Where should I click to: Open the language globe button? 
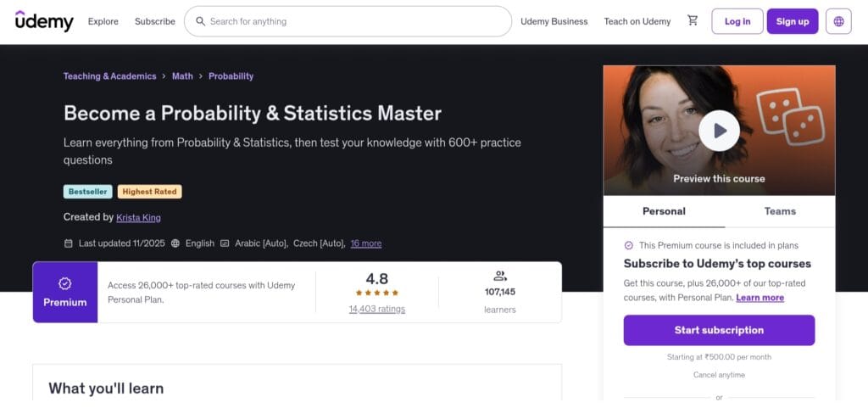pos(838,21)
